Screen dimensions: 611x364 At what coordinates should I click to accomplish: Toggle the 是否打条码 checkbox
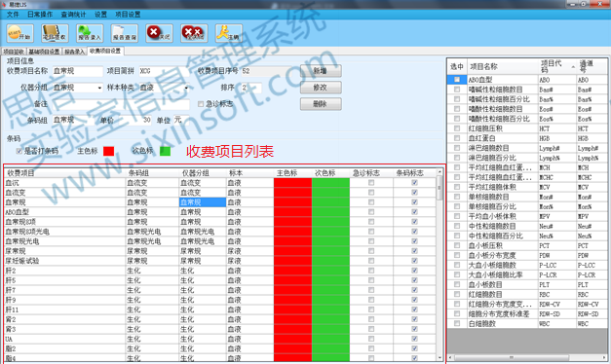point(19,151)
